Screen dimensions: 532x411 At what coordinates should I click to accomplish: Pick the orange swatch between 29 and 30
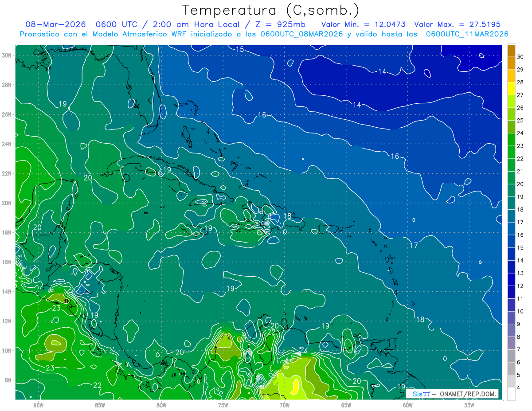(x=511, y=63)
